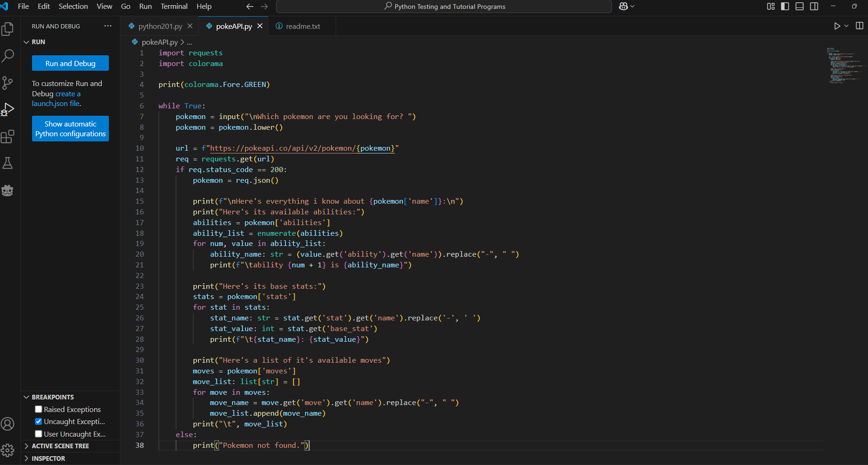Image resolution: width=868 pixels, height=465 pixels.
Task: Open run options dropdown beside play
Action: pyautogui.click(x=847, y=26)
